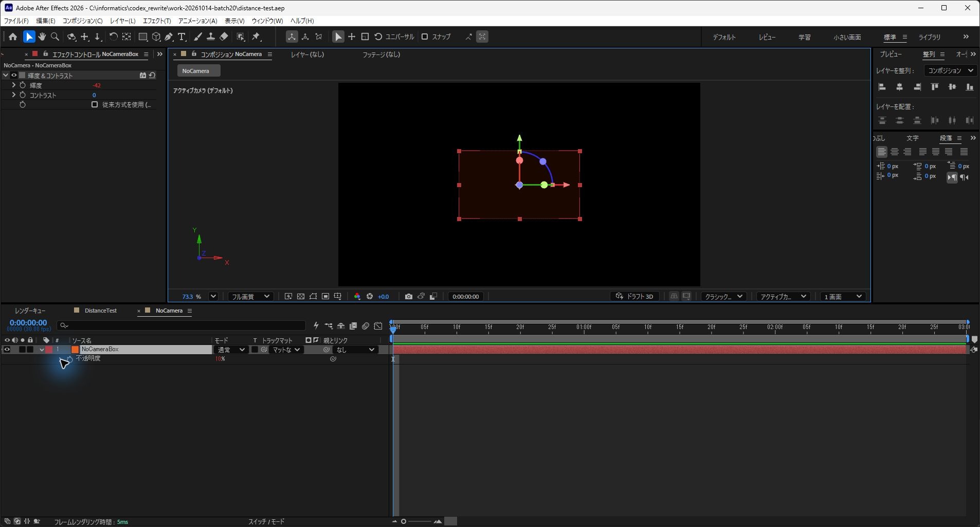Open the クラシック renderer dropdown
The width and height of the screenshot is (980, 527).
723,297
